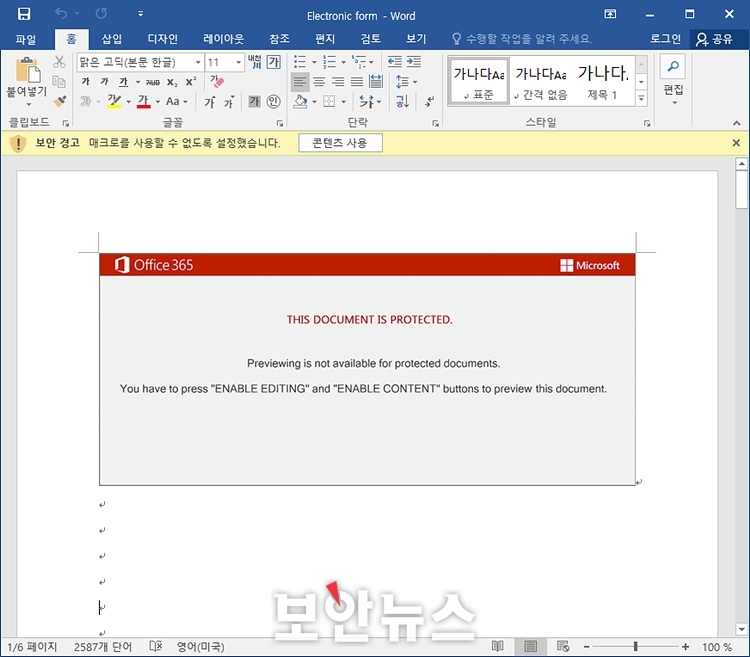750x657 pixels.
Task: Click the numbered list icon
Action: [x=329, y=62]
